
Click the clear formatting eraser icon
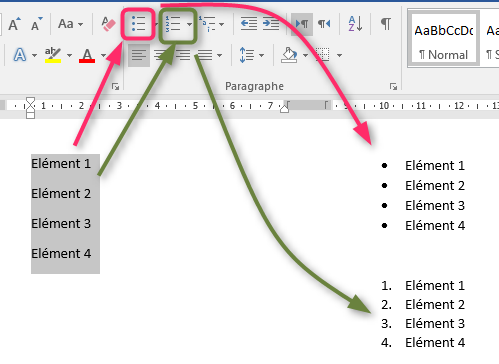click(108, 24)
